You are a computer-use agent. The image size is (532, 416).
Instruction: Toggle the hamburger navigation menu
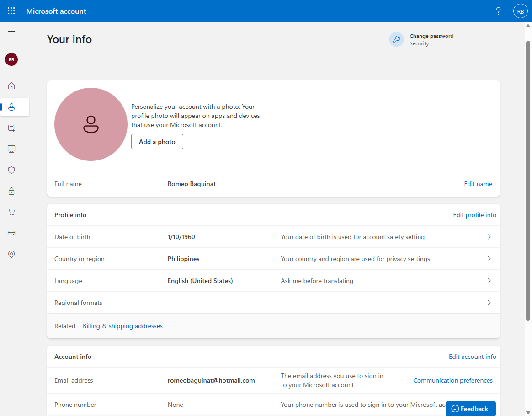tap(11, 33)
